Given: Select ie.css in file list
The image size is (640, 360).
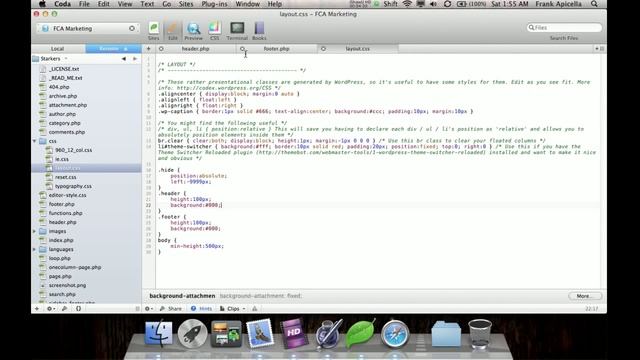Looking at the screenshot, I should click(x=62, y=159).
